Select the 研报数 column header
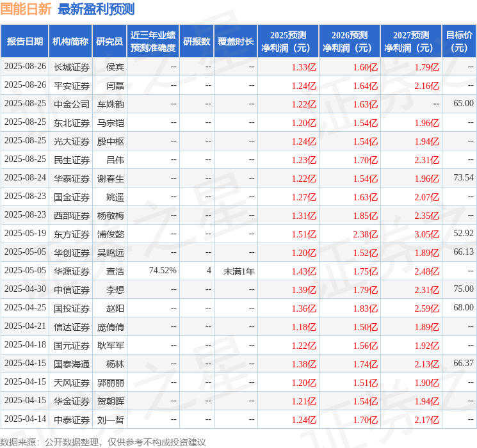 click(x=197, y=42)
